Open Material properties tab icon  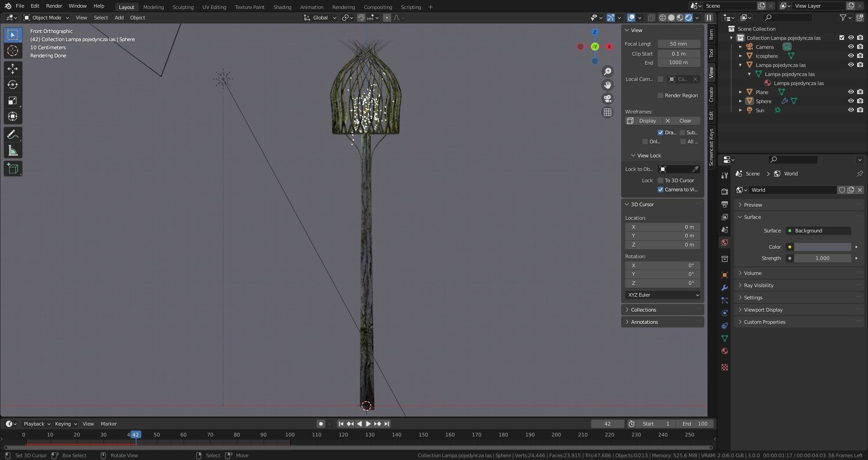tap(725, 351)
